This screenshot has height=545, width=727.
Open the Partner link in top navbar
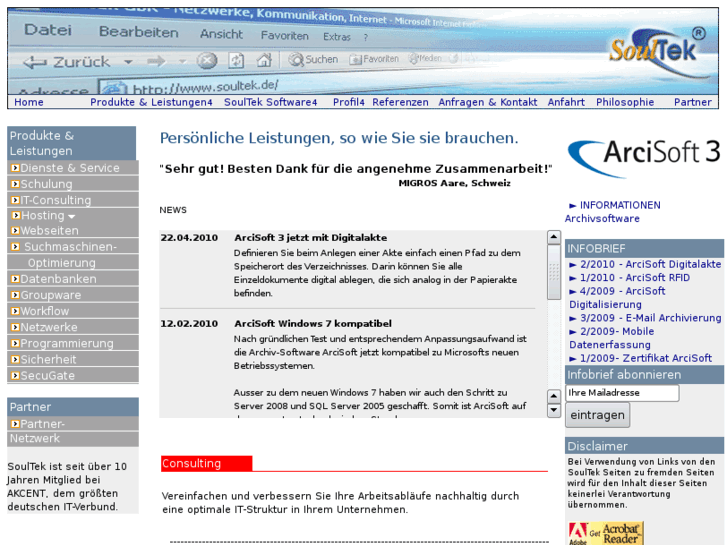[693, 102]
